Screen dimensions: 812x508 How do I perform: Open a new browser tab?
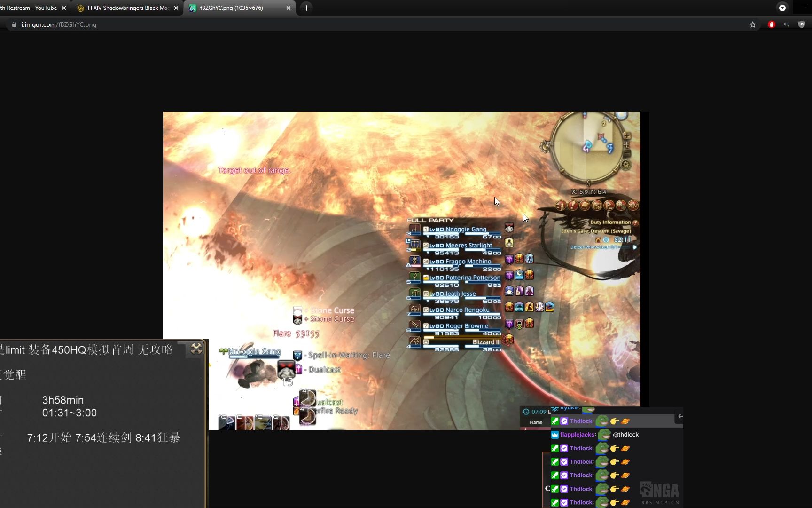tap(306, 8)
